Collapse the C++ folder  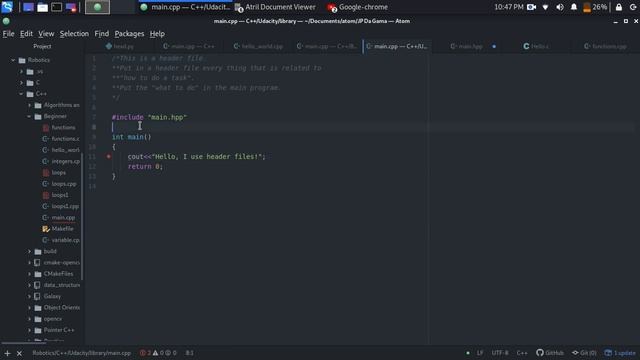click(x=21, y=94)
